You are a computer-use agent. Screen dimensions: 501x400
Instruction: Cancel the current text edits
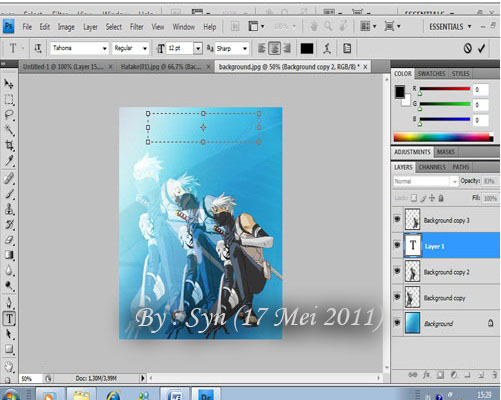pyautogui.click(x=468, y=49)
